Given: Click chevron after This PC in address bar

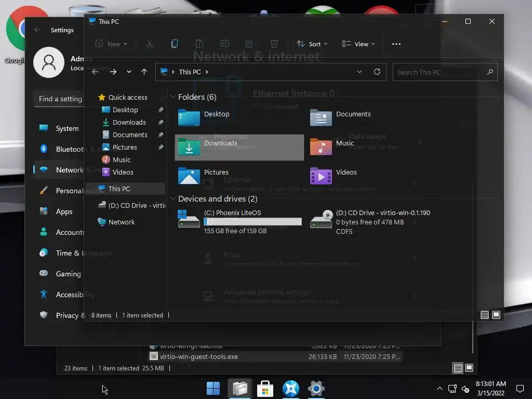Looking at the screenshot, I should click(207, 72).
